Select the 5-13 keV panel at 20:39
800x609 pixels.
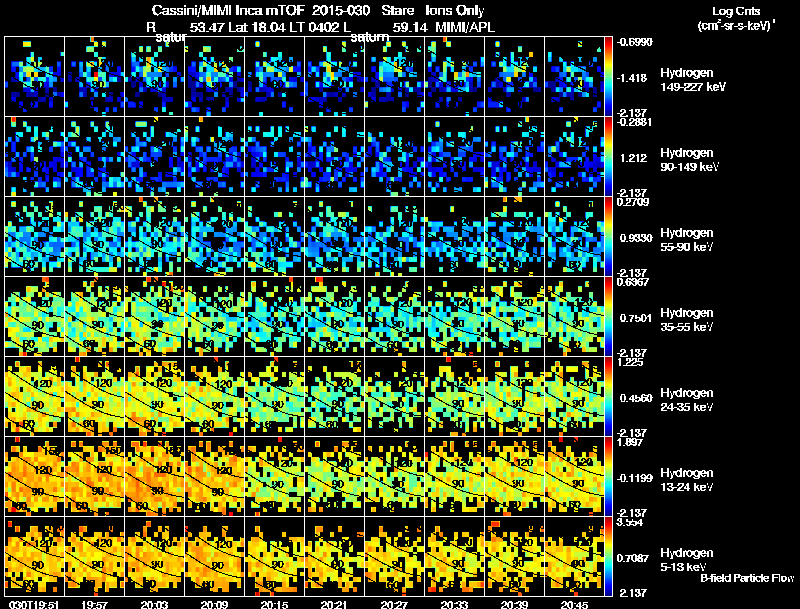coord(514,557)
